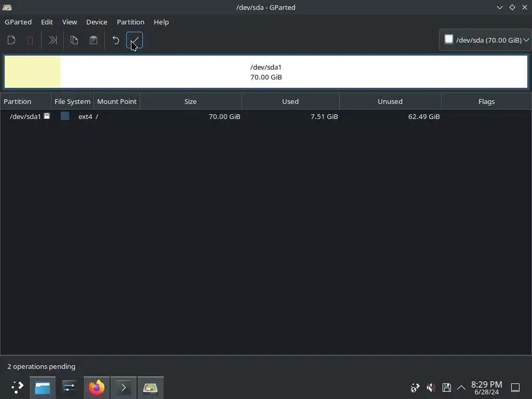Minimize the GParted window
532x399 pixels.
(499, 7)
